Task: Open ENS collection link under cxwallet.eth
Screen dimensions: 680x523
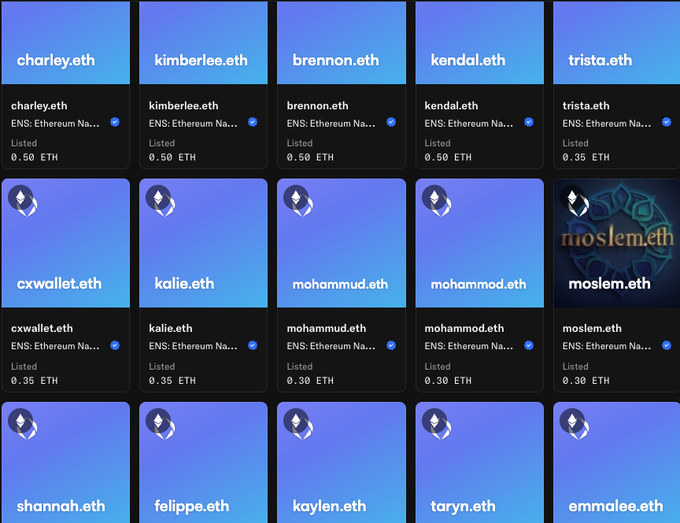Action: (x=55, y=346)
